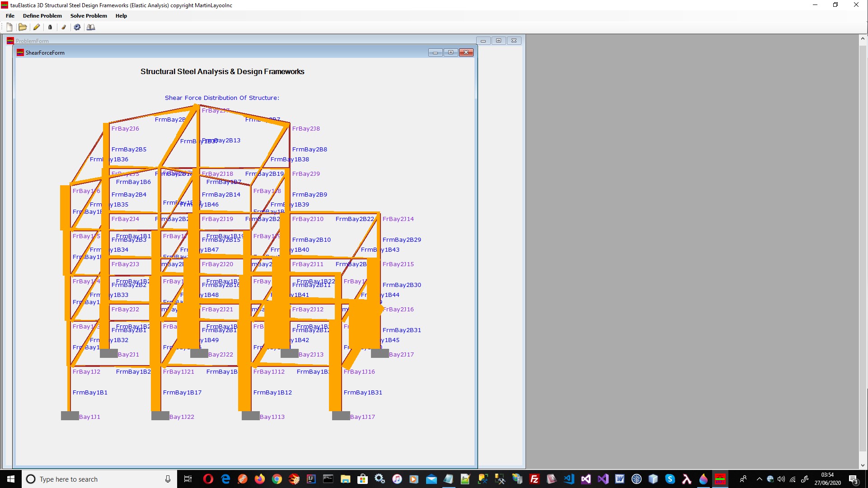The width and height of the screenshot is (868, 488).
Task: Click the FrBay2J16 joint label
Action: pyautogui.click(x=398, y=309)
